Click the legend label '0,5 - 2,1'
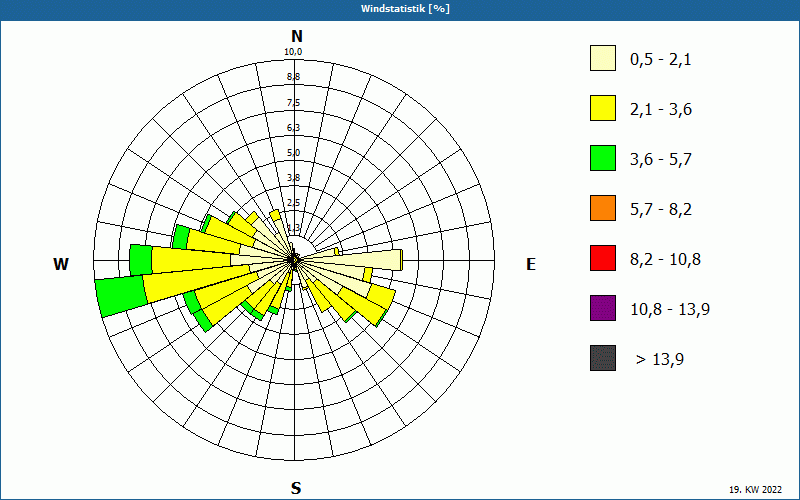This screenshot has height=500, width=800. 661,60
